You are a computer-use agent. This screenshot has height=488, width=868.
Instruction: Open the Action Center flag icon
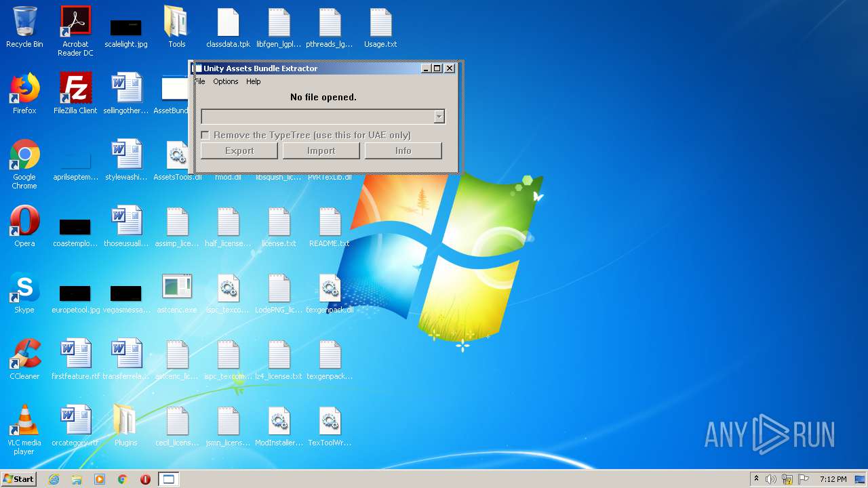(804, 479)
